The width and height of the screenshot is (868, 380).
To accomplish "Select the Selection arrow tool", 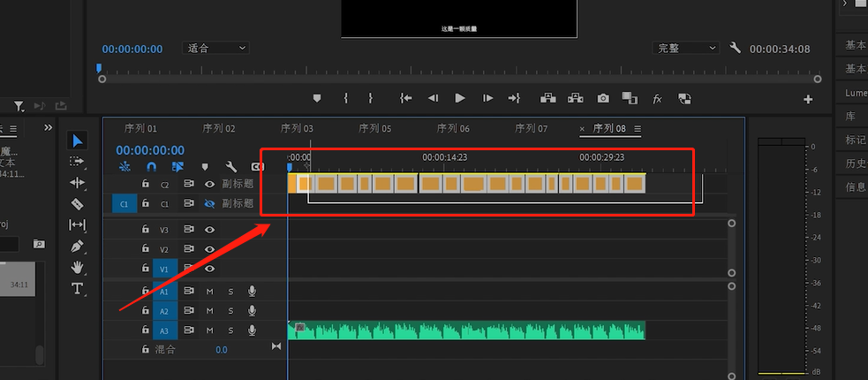I will click(x=78, y=141).
